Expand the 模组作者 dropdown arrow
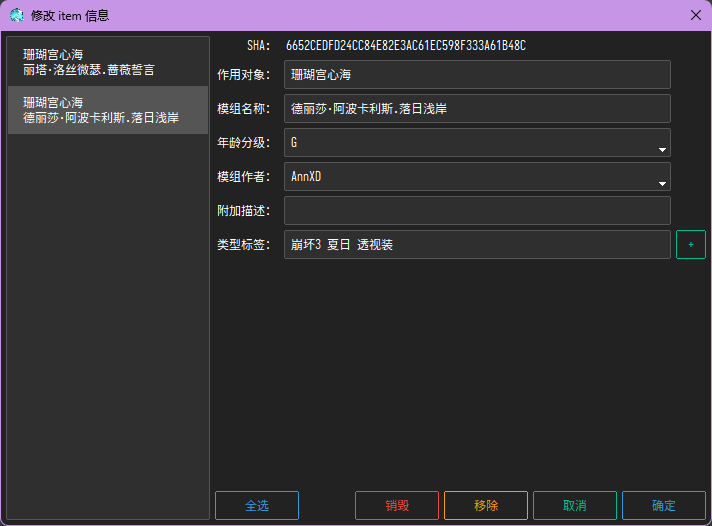The width and height of the screenshot is (712, 526). click(662, 184)
